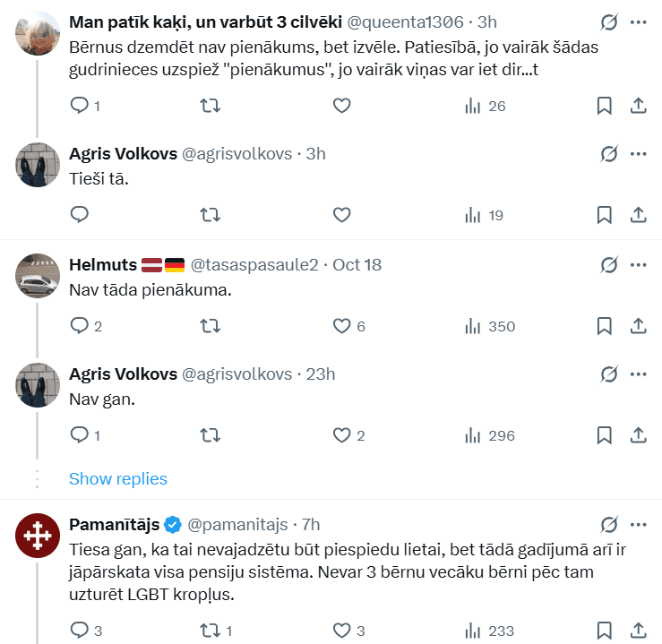Repost Pamanītājs' tweet
This screenshot has width=662, height=644.
point(210,631)
